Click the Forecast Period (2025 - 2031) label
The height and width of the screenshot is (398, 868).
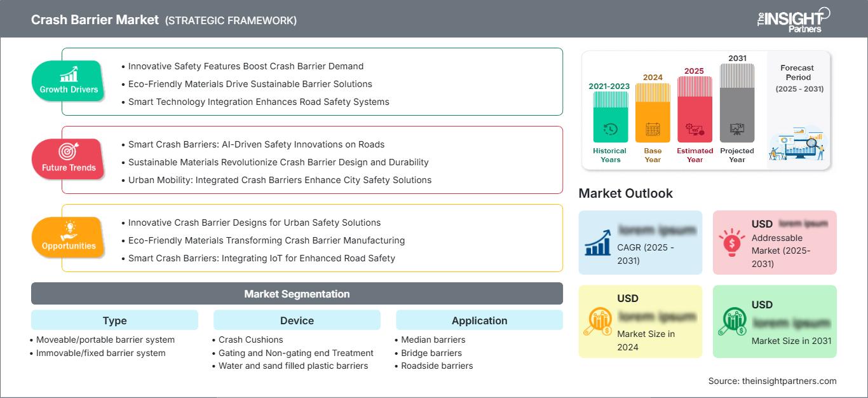tap(798, 78)
